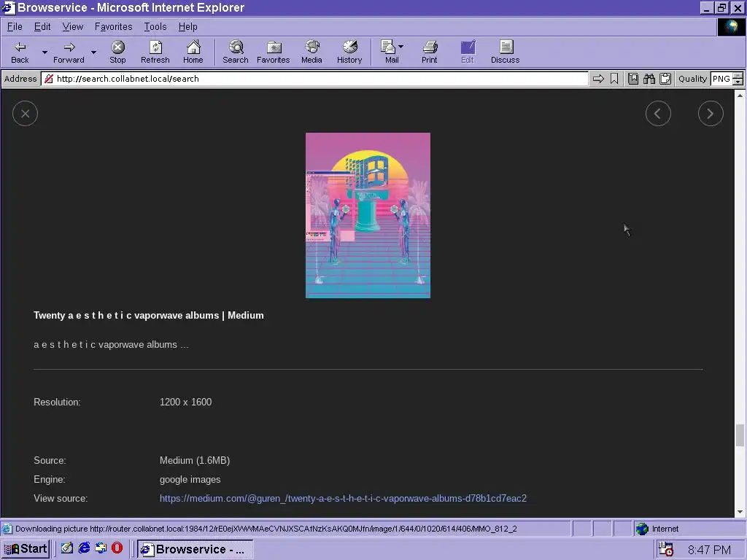The width and height of the screenshot is (747, 560).
Task: Click the Medium (1.6MB) source value
Action: pyautogui.click(x=195, y=461)
